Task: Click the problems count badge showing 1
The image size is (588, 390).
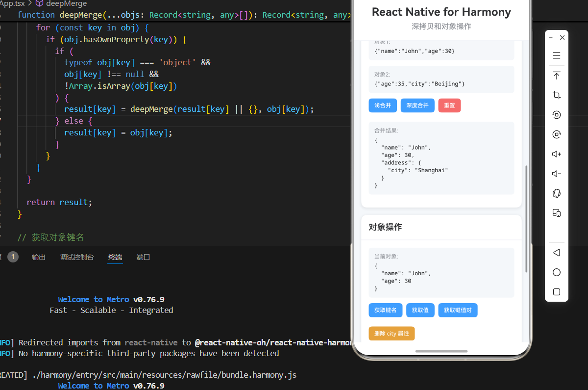Action: [x=13, y=257]
